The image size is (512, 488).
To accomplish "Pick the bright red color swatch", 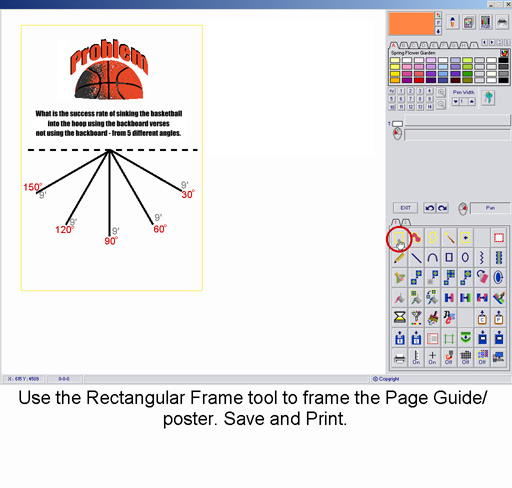I will tap(419, 80).
